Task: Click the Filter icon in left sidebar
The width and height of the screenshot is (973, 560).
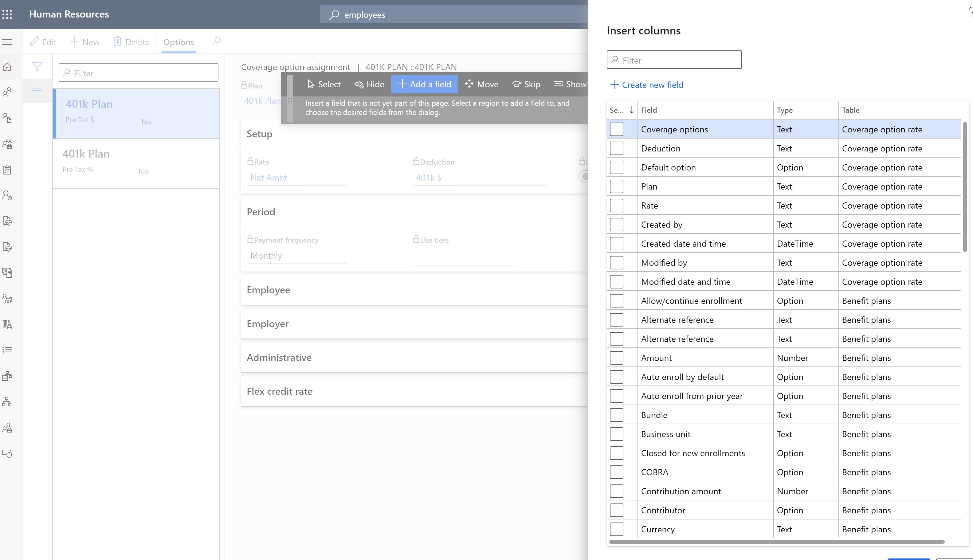Action: [x=37, y=65]
